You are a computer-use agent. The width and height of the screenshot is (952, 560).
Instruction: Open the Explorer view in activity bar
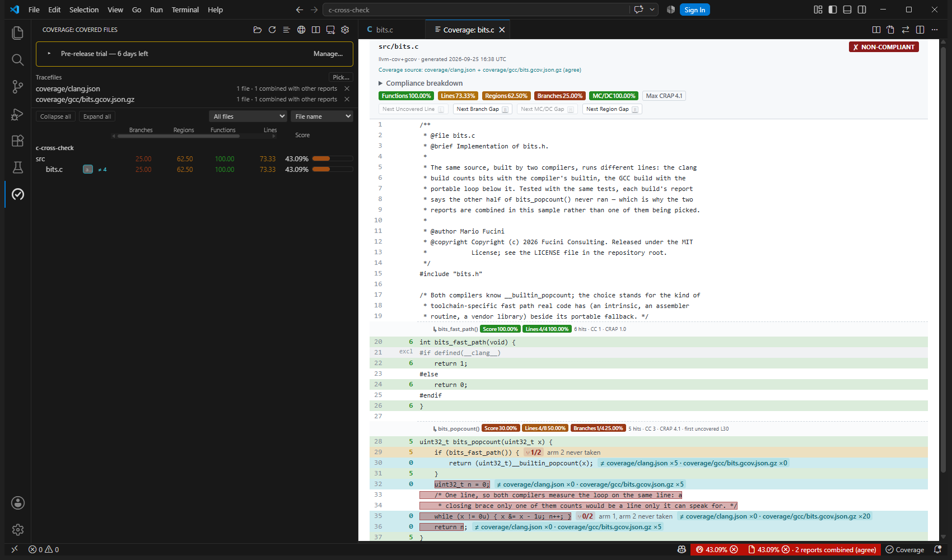point(17,33)
